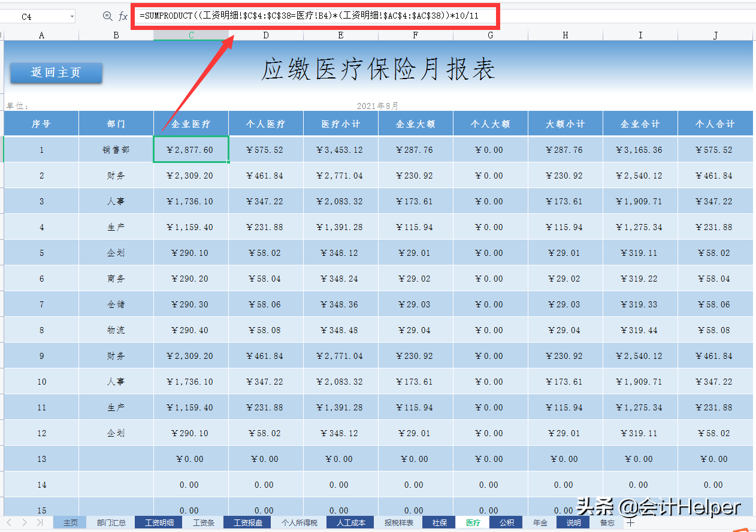
Task: Select the cell showing ¥2,877.60
Action: (x=190, y=149)
